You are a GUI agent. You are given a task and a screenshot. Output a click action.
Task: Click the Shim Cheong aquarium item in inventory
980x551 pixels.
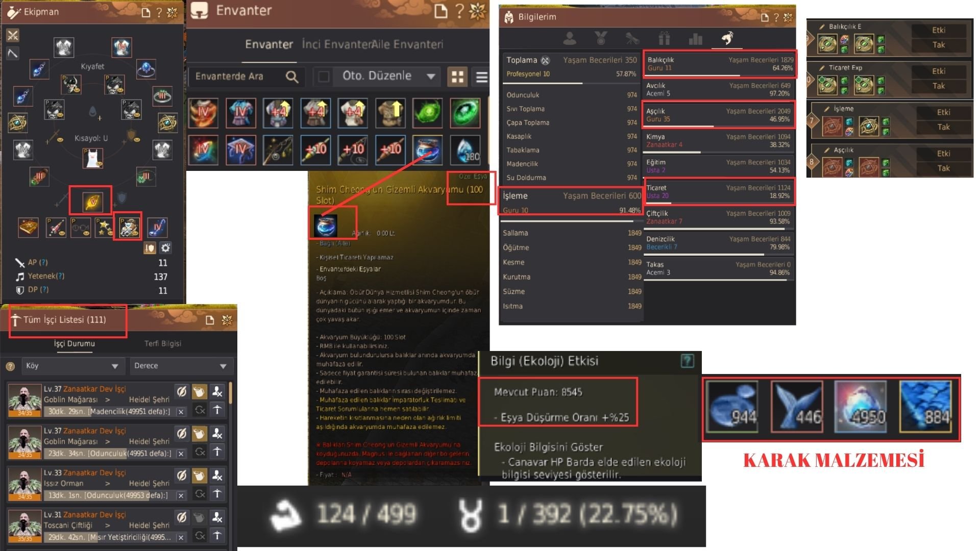[x=428, y=150]
